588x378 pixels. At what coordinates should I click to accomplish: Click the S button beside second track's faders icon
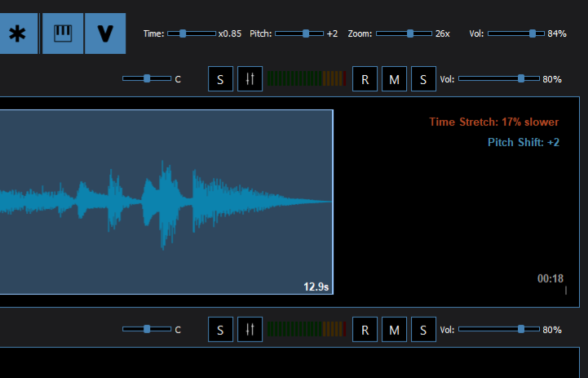(x=220, y=330)
